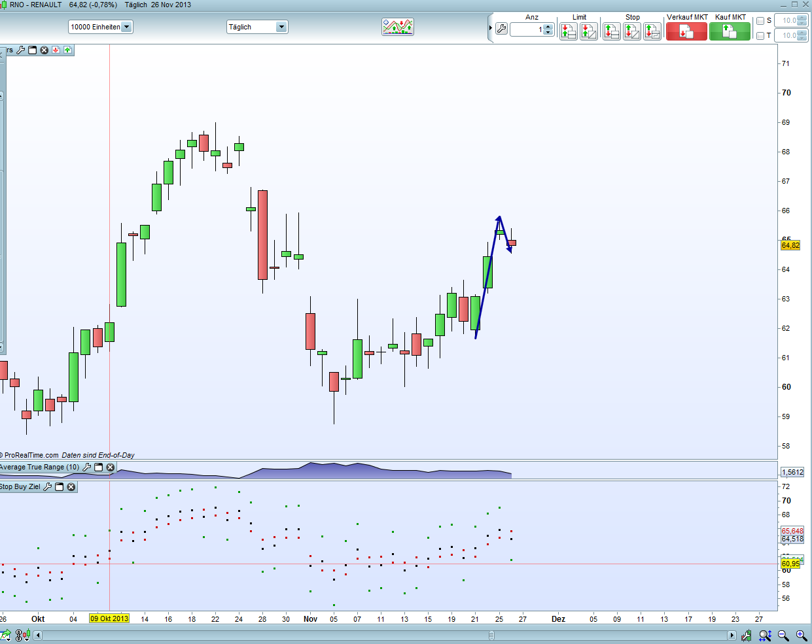The image size is (812, 644).
Task: Click price panel window icon
Action: click(32, 50)
